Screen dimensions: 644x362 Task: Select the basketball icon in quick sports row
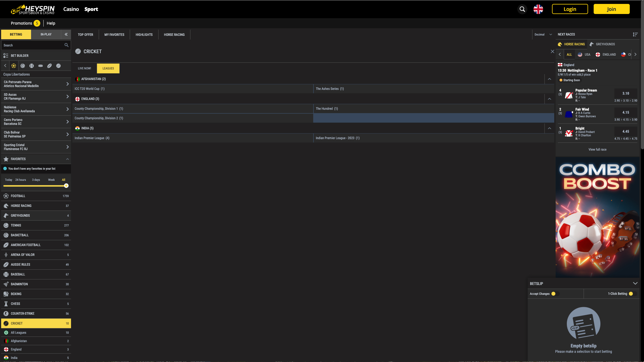[23, 66]
